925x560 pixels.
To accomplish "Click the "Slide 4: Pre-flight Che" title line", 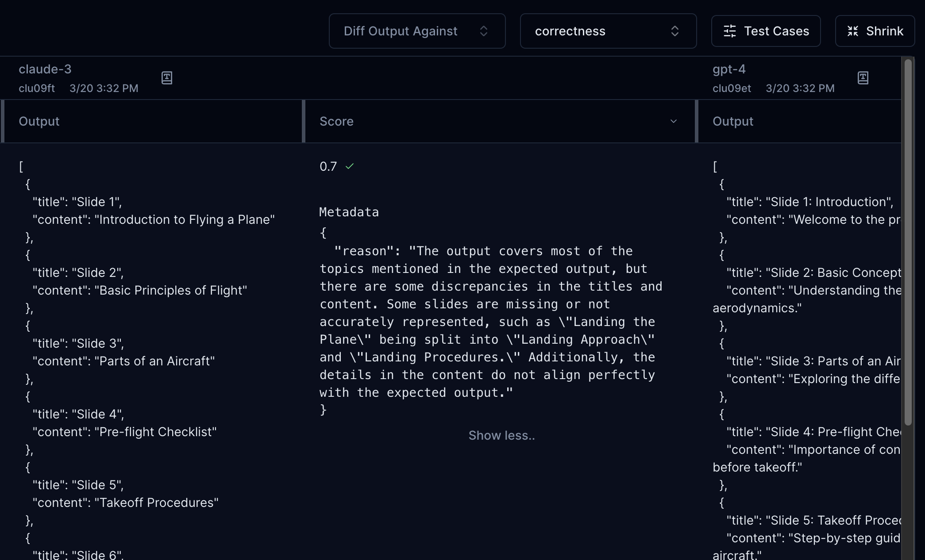I will click(x=813, y=432).
